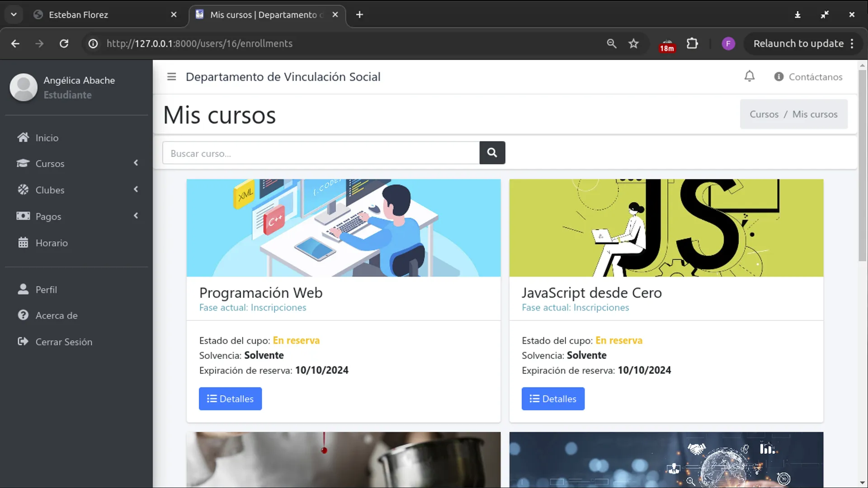868x488 pixels.
Task: Close the Esteban Florez tab
Action: pyautogui.click(x=174, y=14)
